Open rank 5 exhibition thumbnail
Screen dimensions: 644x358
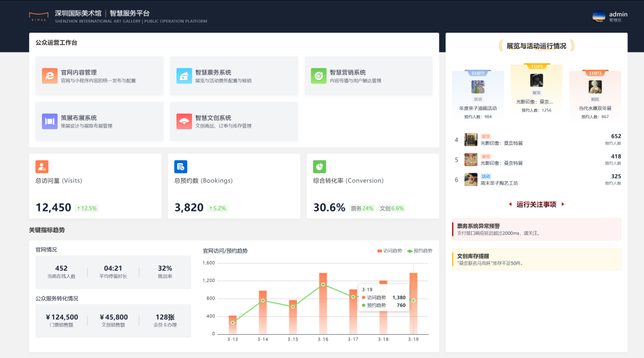pos(470,160)
